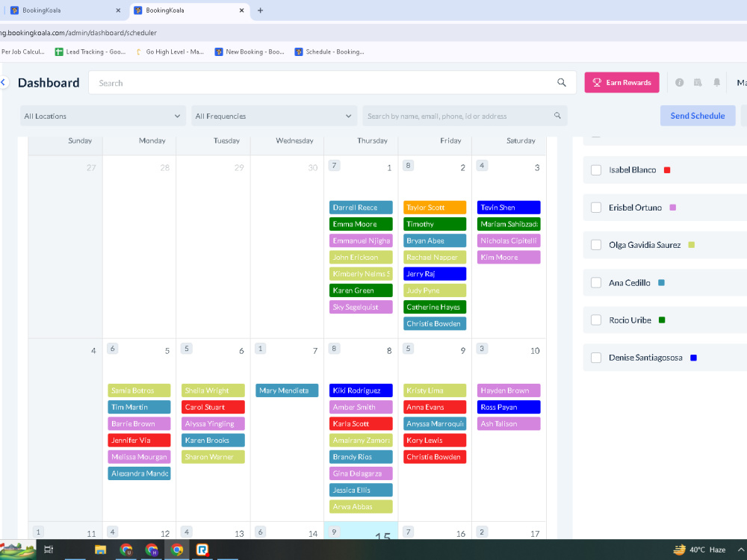747x560 pixels.
Task: Open Jerry Raj booking on Friday
Action: [435, 274]
